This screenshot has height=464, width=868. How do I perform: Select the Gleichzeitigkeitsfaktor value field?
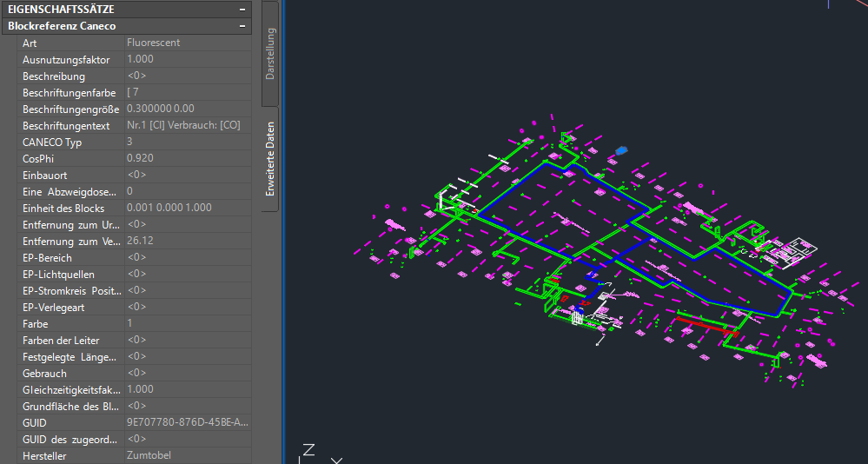point(140,389)
